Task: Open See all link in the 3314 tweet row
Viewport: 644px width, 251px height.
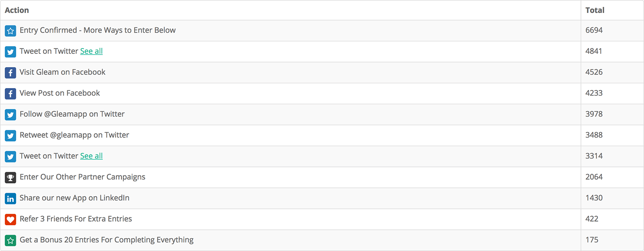Action: pos(92,156)
